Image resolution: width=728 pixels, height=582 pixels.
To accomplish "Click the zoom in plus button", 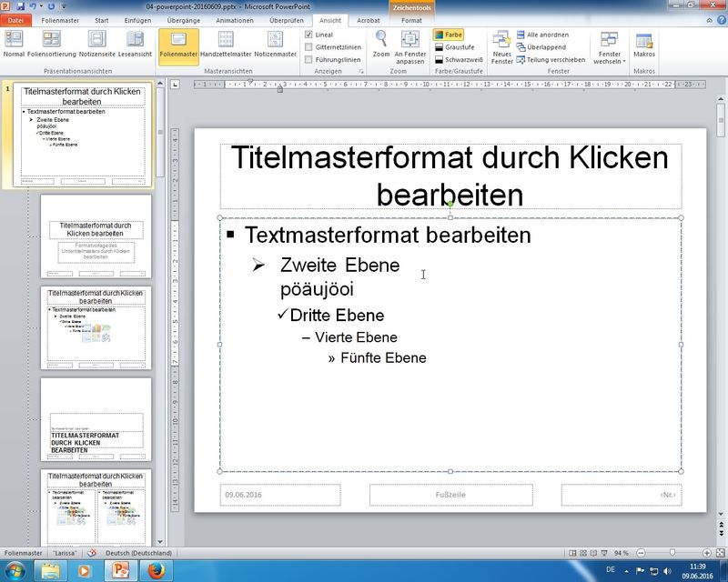I will [706, 553].
